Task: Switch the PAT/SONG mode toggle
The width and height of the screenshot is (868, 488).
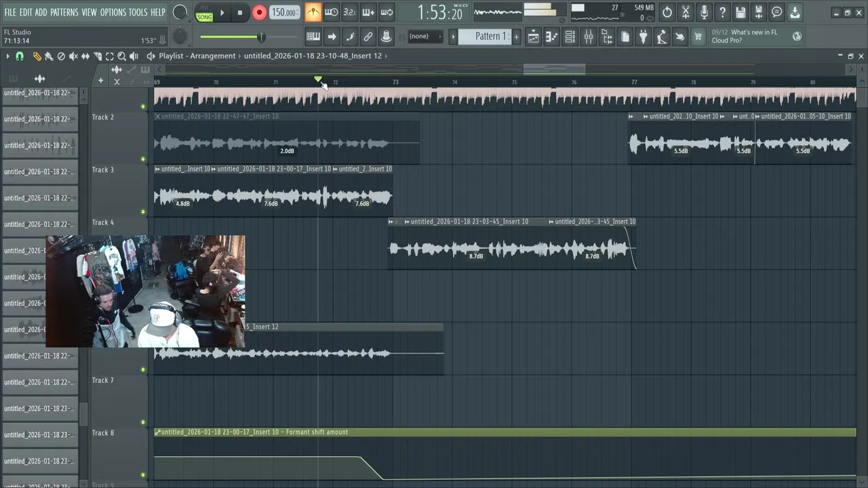Action: [x=204, y=13]
